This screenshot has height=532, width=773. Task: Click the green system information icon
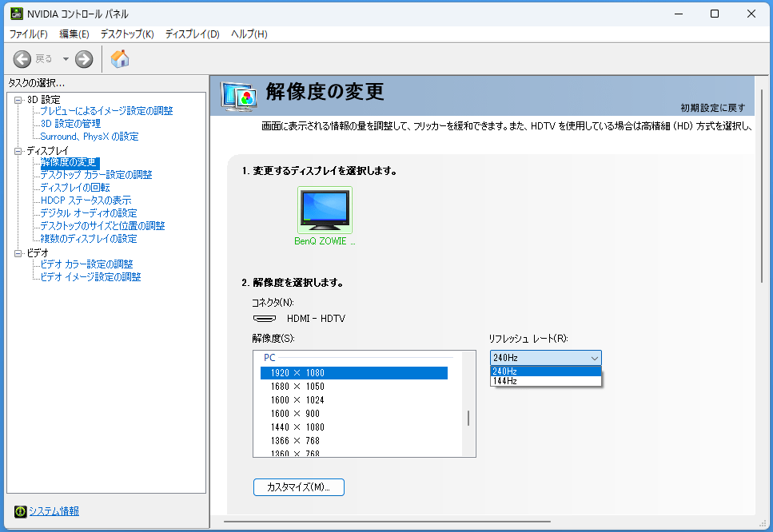20,511
